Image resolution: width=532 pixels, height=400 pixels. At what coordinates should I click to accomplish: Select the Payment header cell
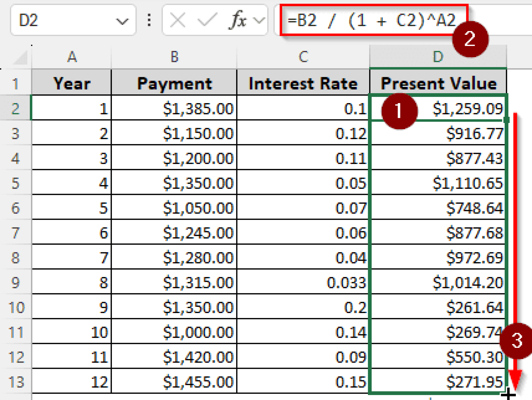coord(174,83)
